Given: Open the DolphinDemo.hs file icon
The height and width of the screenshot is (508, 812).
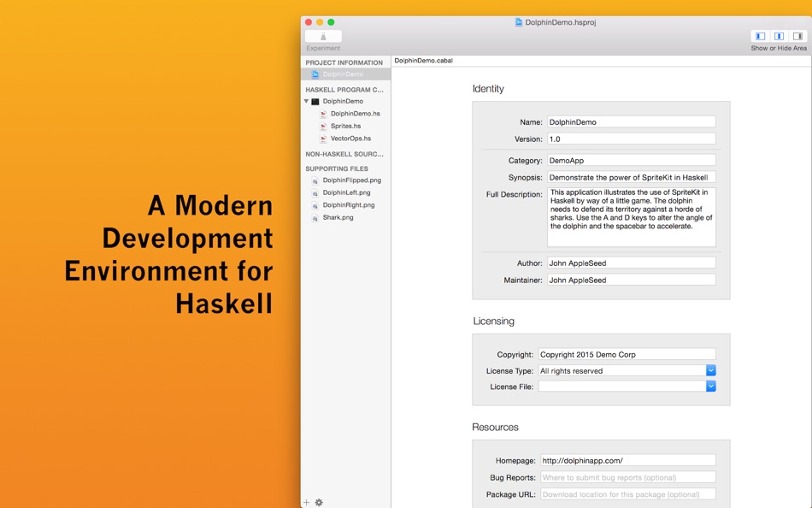Looking at the screenshot, I should point(323,114).
